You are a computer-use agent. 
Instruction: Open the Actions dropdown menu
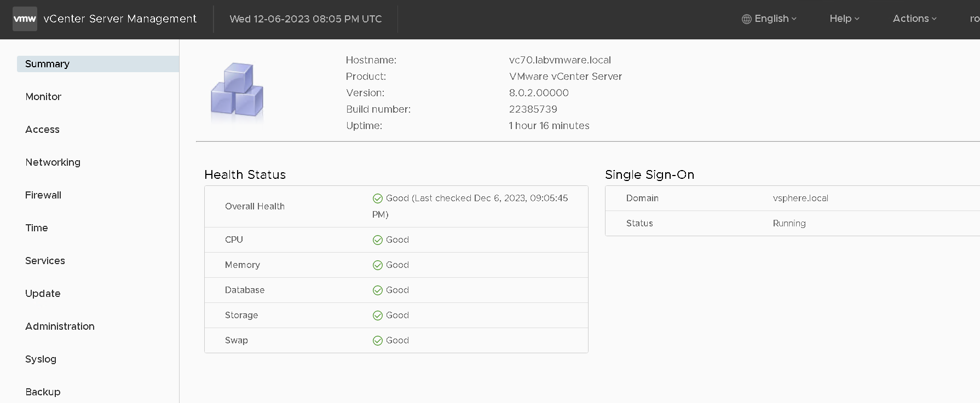pos(914,19)
